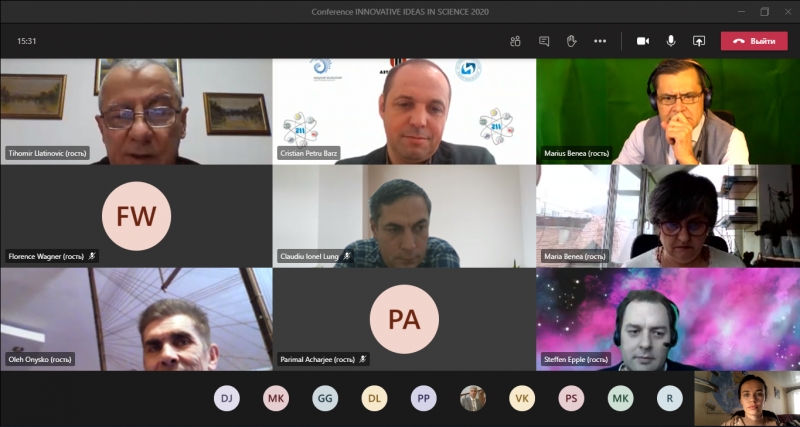Click Parimal Acharjee muted mic icon
800x427 pixels.
click(x=363, y=359)
